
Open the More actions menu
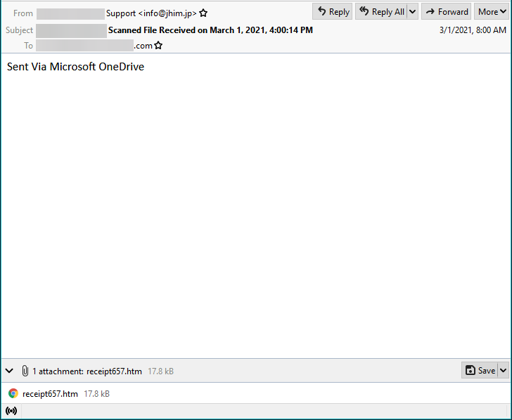[x=492, y=11]
